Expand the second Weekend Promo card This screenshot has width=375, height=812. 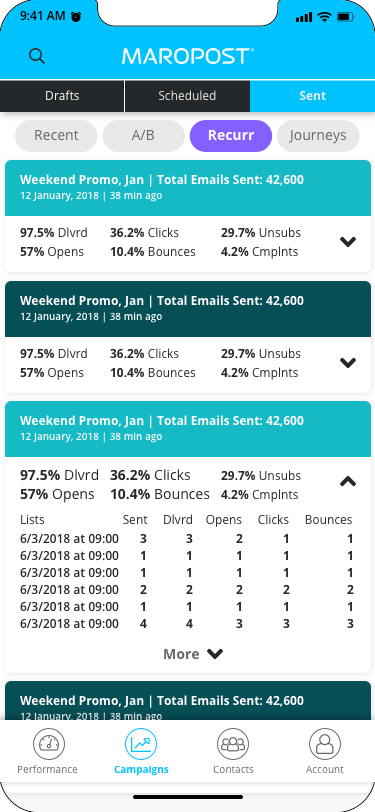(348, 362)
